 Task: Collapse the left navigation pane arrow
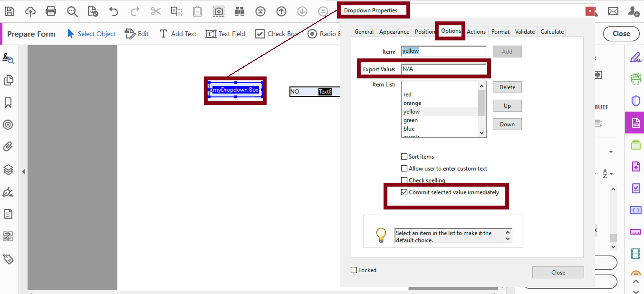24,172
